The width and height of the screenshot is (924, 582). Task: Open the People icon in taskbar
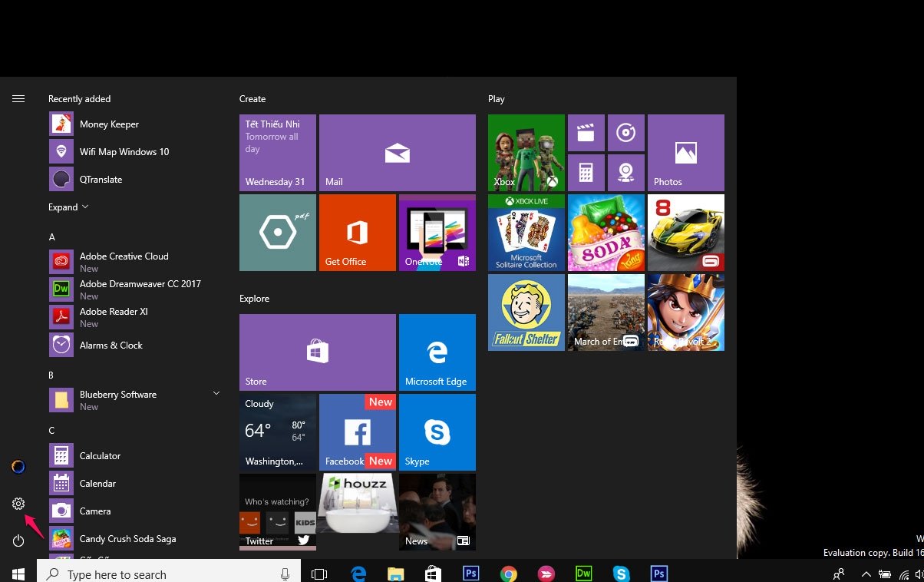pyautogui.click(x=839, y=574)
